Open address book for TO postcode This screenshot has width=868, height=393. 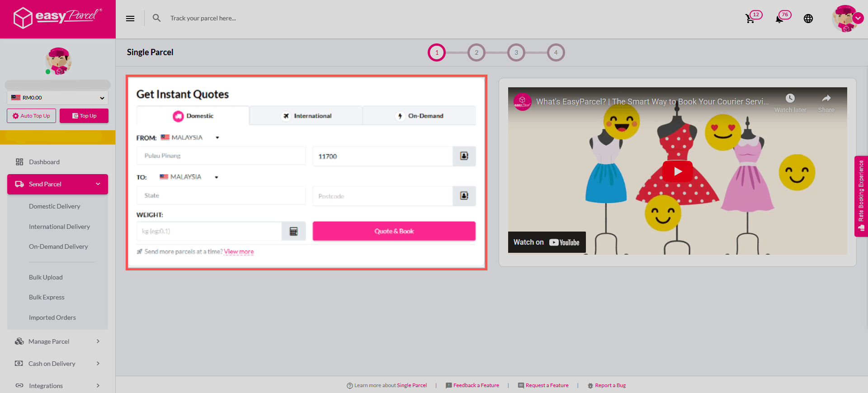[464, 196]
